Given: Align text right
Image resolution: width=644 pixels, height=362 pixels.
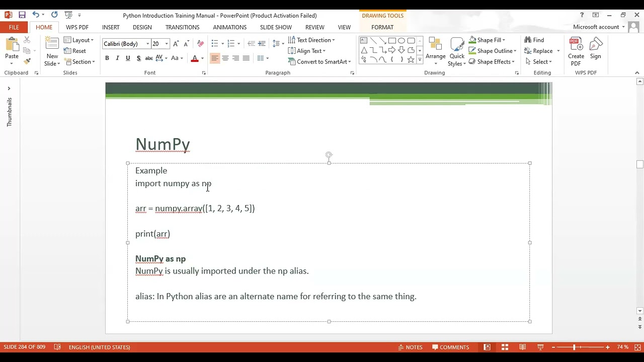Looking at the screenshot, I should [235, 58].
